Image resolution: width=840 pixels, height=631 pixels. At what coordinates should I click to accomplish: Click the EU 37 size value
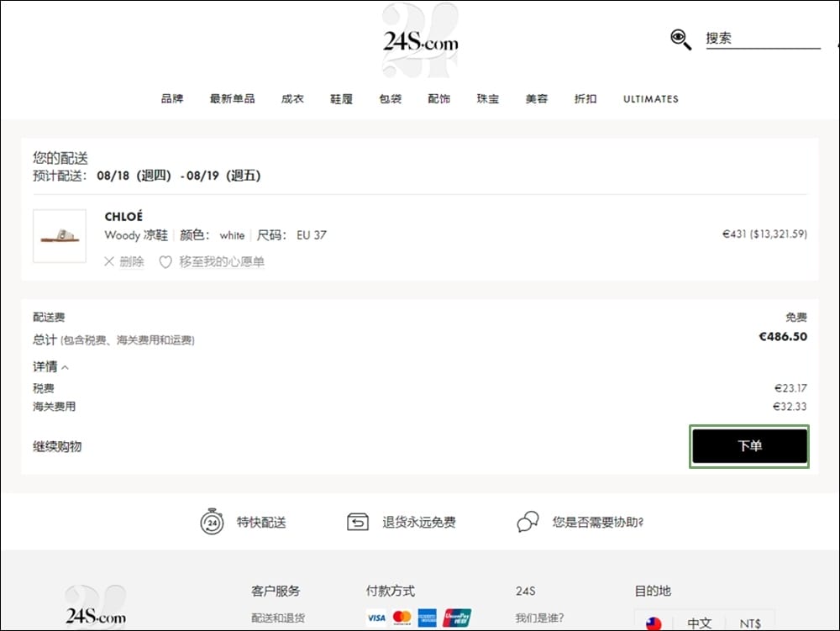tap(312, 235)
